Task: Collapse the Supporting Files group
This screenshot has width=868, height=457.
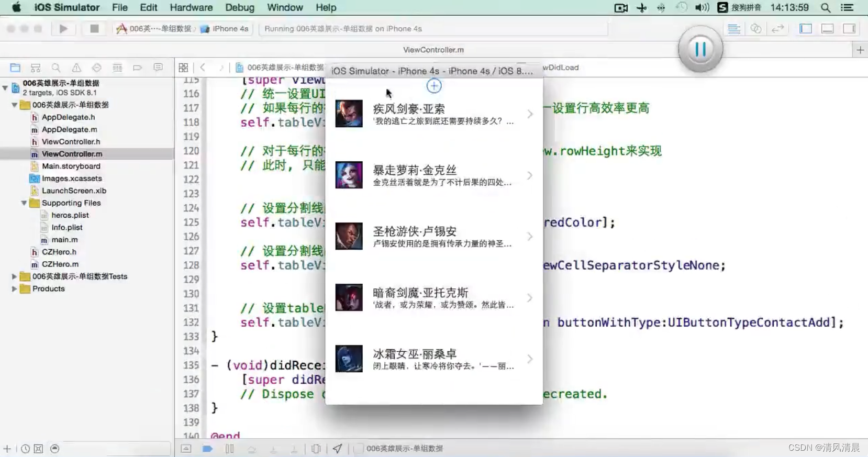Action: click(x=24, y=203)
